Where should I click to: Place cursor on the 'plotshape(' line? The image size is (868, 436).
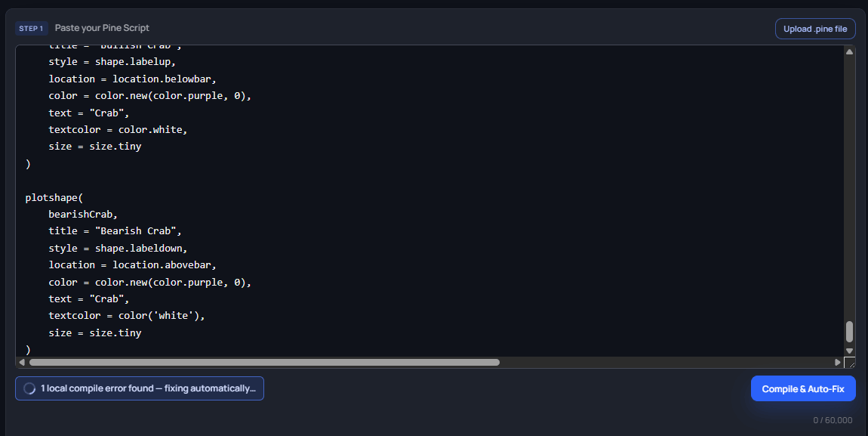pyautogui.click(x=54, y=198)
